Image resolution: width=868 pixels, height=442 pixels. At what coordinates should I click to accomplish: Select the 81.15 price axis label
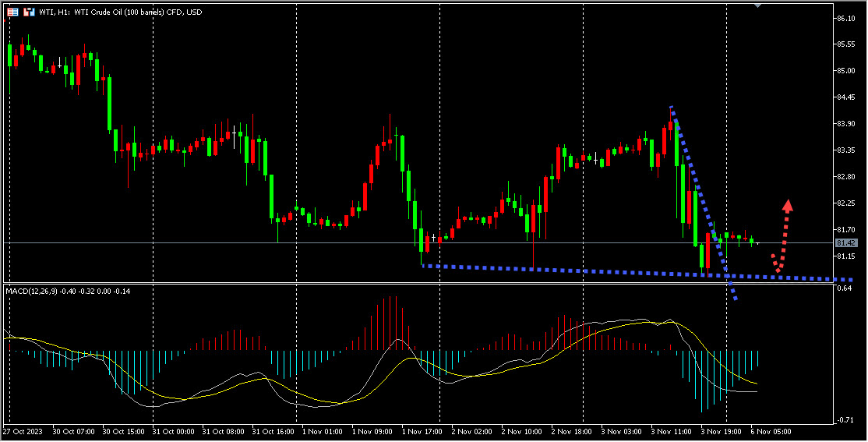[x=846, y=256]
